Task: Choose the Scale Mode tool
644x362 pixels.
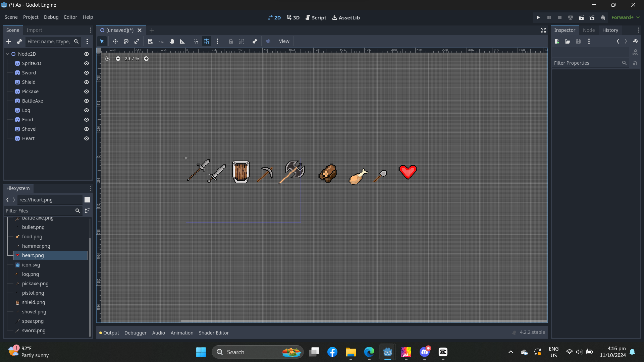Action: tap(137, 41)
